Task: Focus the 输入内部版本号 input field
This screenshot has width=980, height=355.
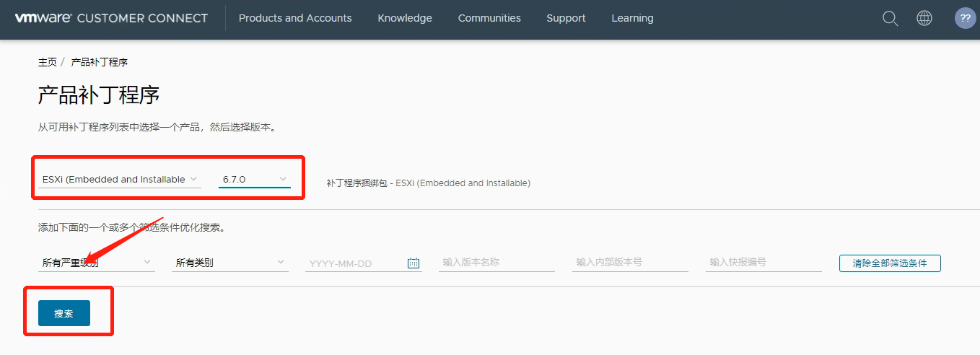Action: [x=630, y=263]
